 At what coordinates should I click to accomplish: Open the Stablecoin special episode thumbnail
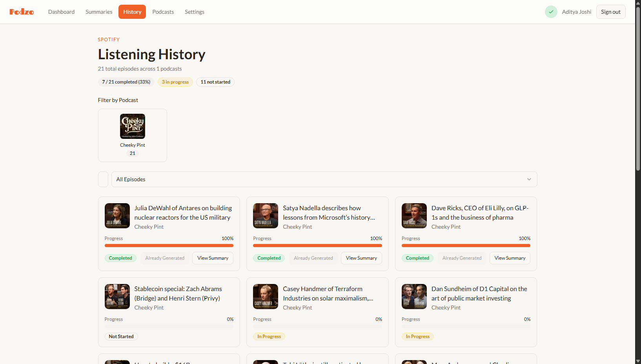coord(117,296)
